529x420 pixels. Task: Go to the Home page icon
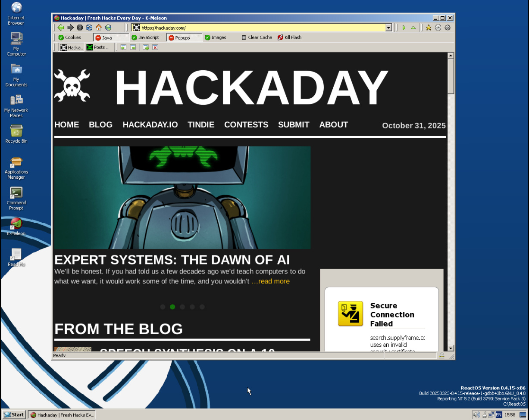(99, 28)
